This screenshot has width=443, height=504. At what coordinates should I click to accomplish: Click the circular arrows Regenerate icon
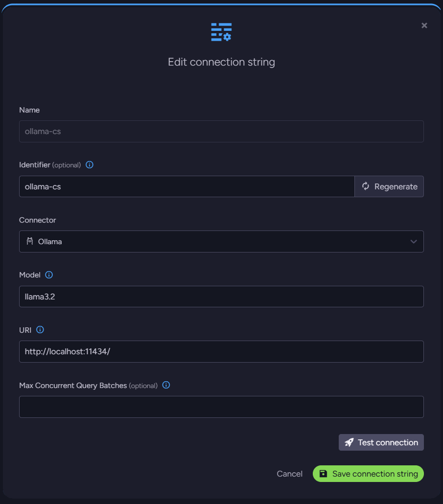pos(365,186)
